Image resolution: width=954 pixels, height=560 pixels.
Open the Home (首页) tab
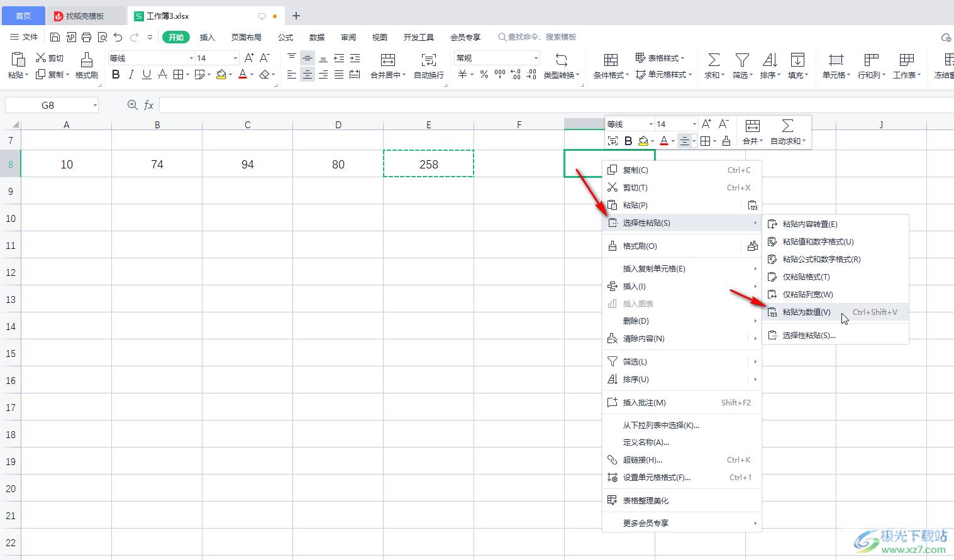(x=23, y=16)
